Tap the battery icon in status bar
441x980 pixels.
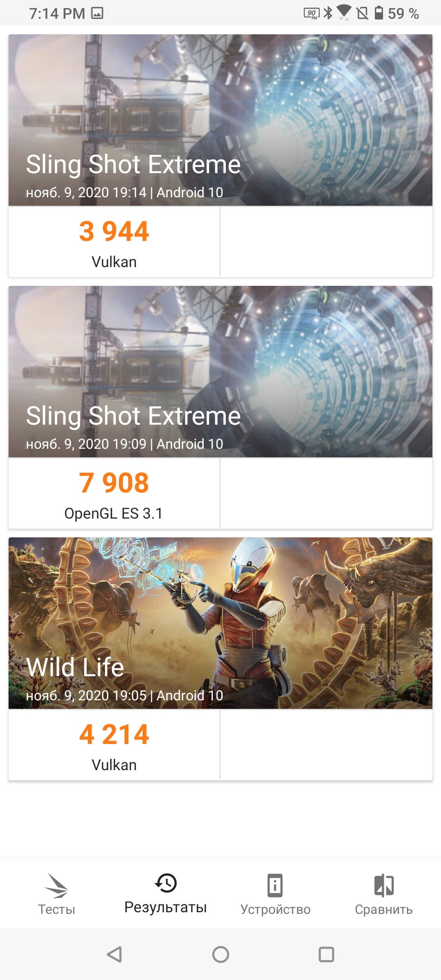coord(379,13)
